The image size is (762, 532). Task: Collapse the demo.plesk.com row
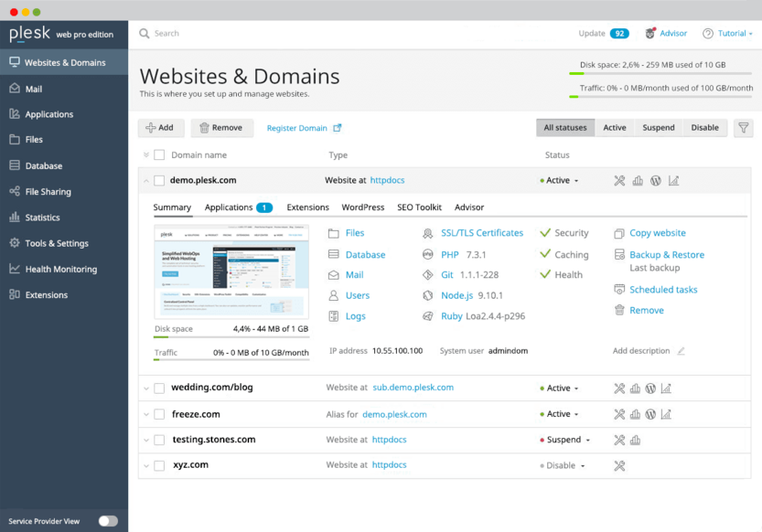(145, 181)
